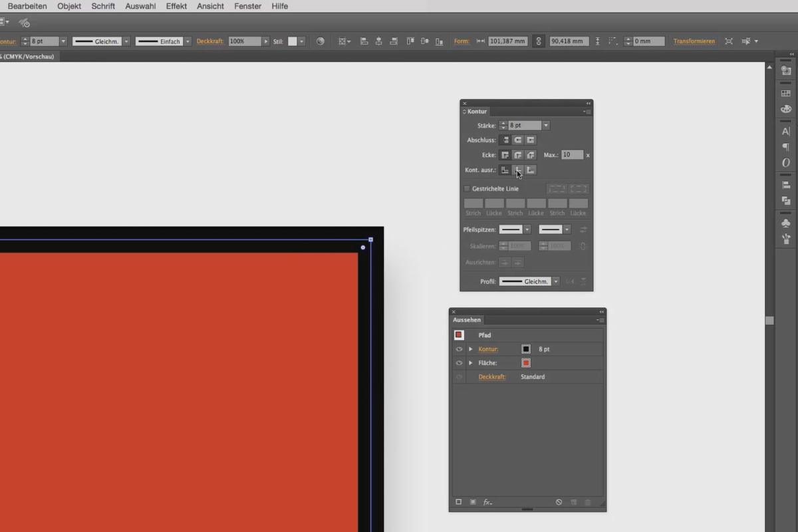
Task: Click the Max. miter limit field
Action: click(572, 155)
